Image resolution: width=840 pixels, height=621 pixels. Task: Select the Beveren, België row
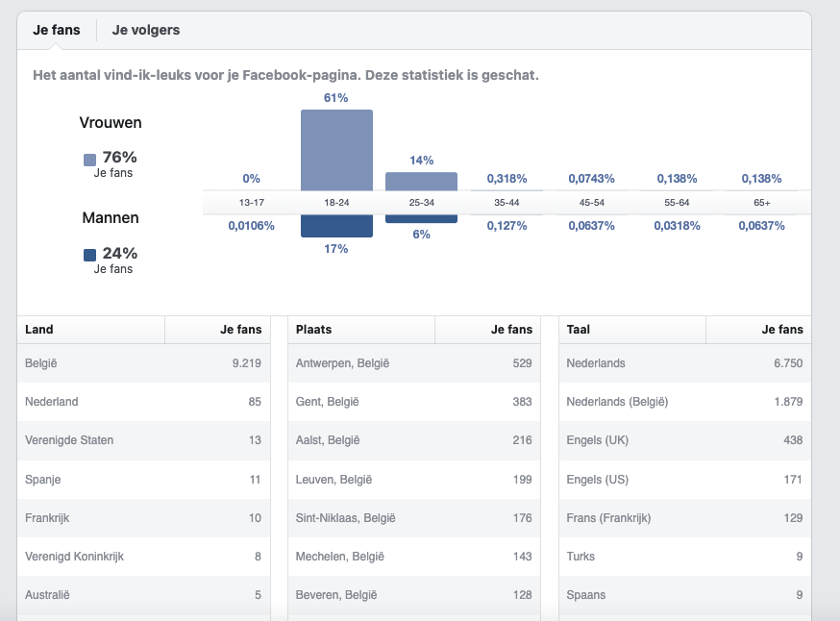[414, 595]
